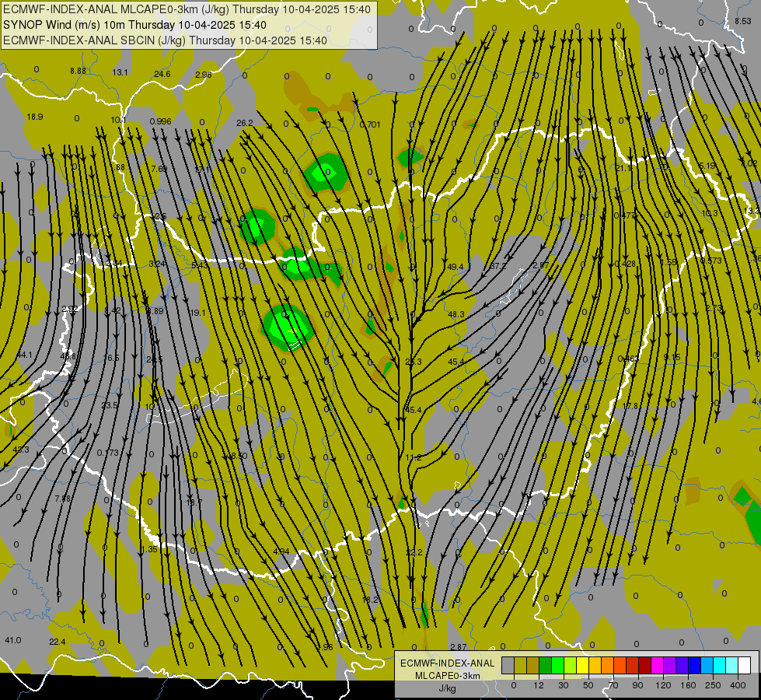
Task: Click the map value '13.7'
Action: pos(194,502)
